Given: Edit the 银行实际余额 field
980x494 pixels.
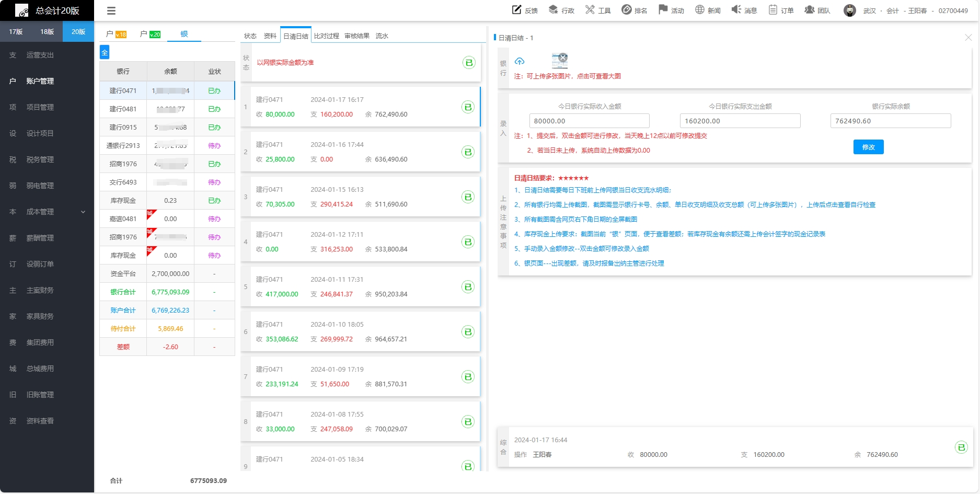Looking at the screenshot, I should [891, 121].
